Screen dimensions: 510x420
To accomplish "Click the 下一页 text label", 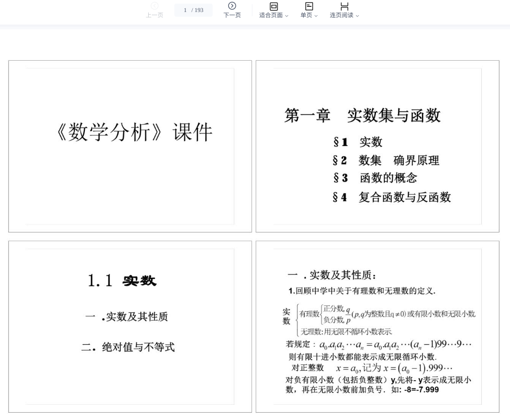I will tap(232, 15).
